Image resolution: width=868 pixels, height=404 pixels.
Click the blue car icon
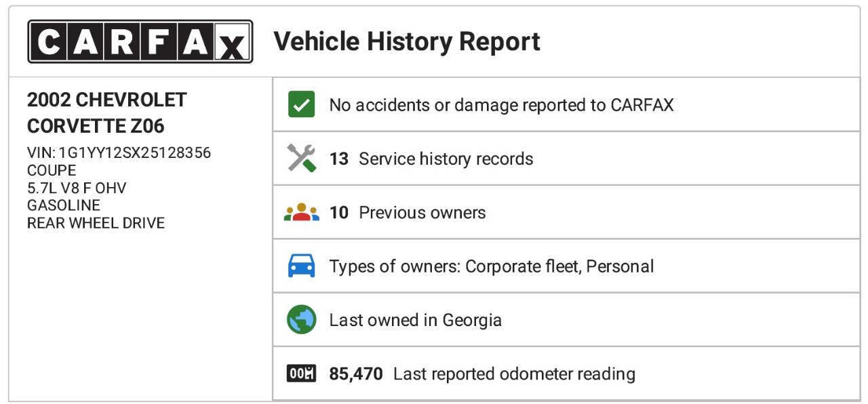pos(301,266)
